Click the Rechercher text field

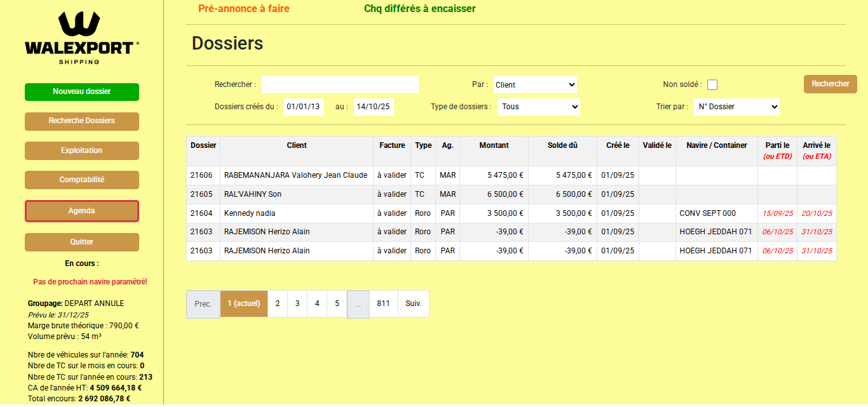point(340,84)
